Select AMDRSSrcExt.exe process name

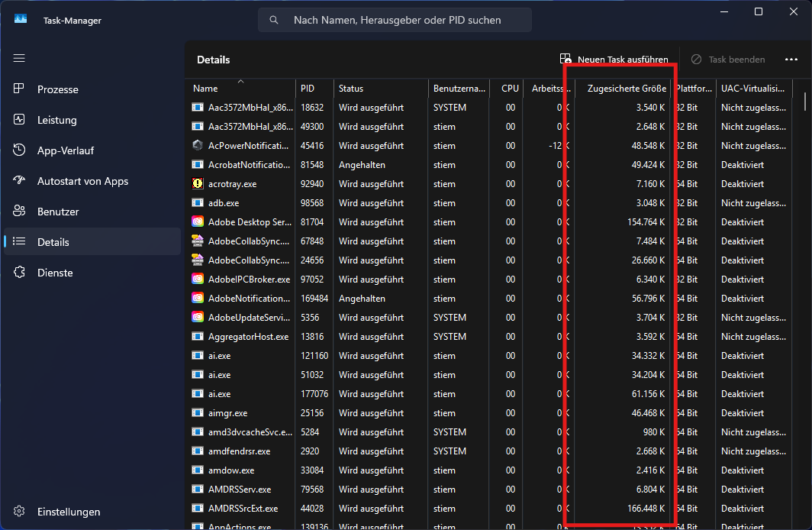pyautogui.click(x=243, y=509)
